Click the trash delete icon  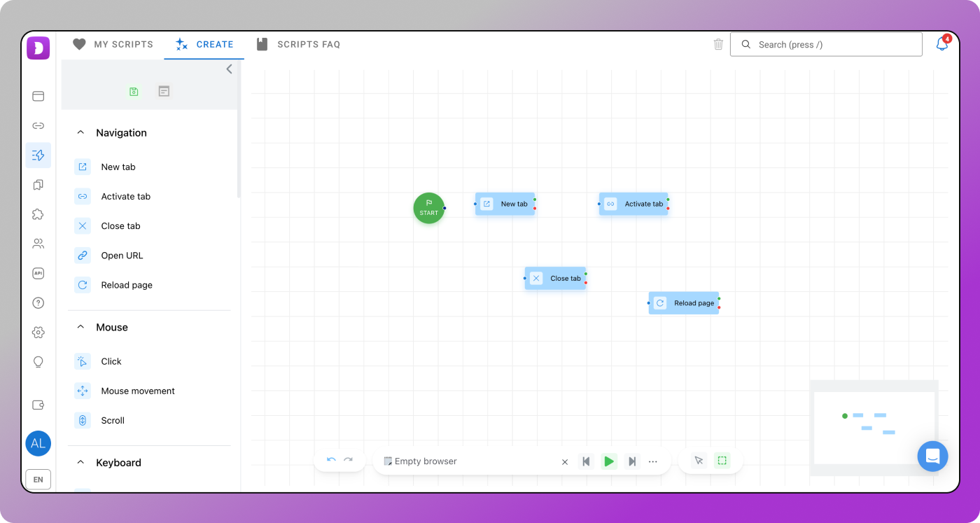718,44
